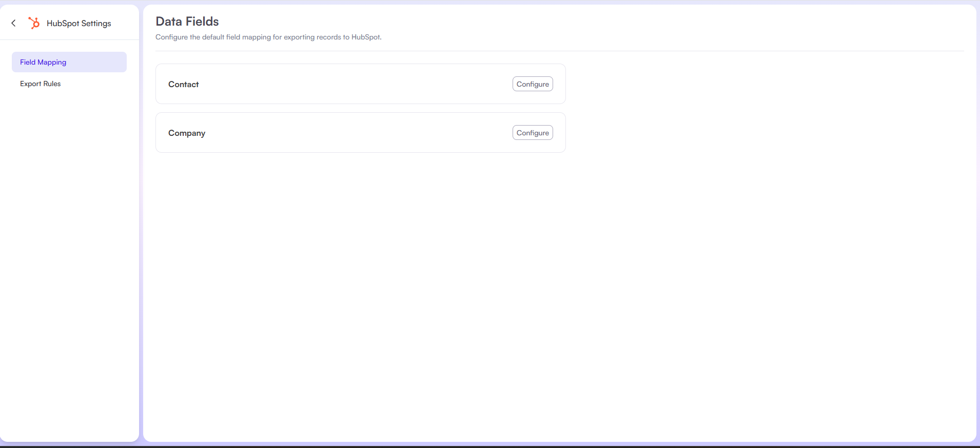Configure the Company field mapping
The image size is (980, 448).
532,133
